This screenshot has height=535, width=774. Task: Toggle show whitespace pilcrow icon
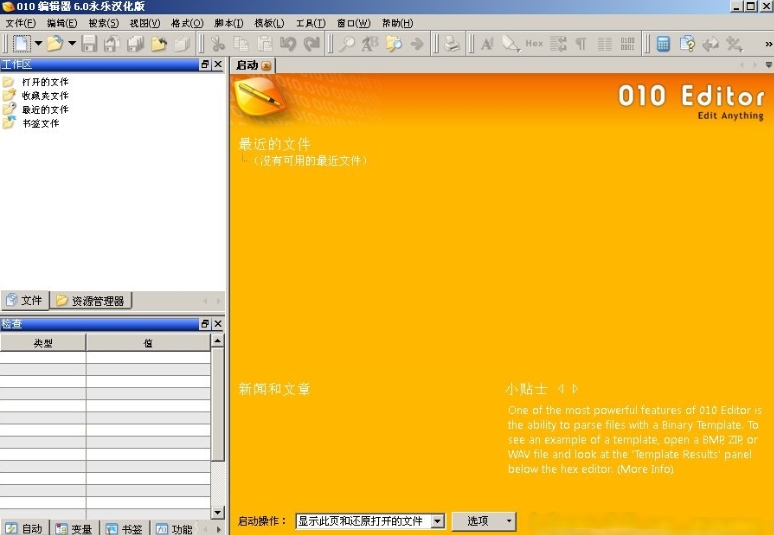click(581, 43)
